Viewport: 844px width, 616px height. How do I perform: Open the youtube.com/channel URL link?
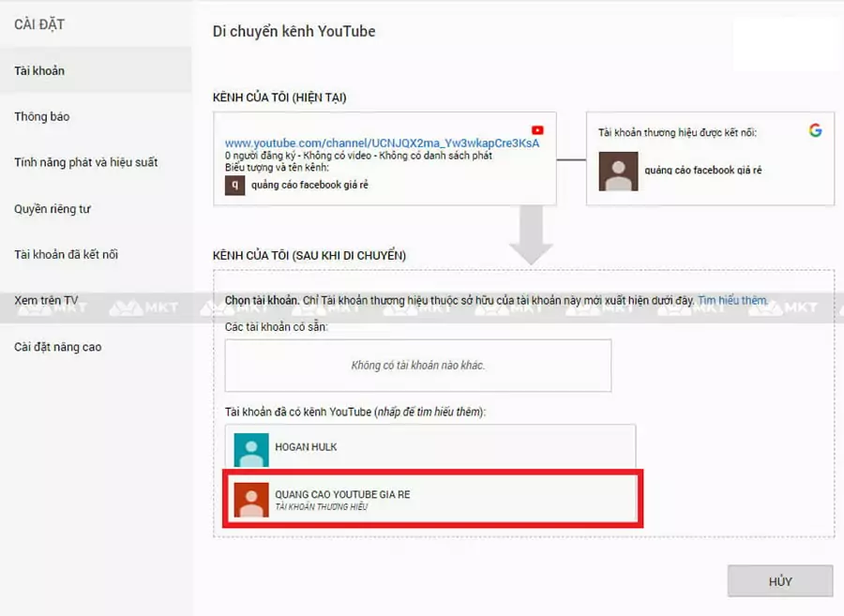tap(383, 143)
